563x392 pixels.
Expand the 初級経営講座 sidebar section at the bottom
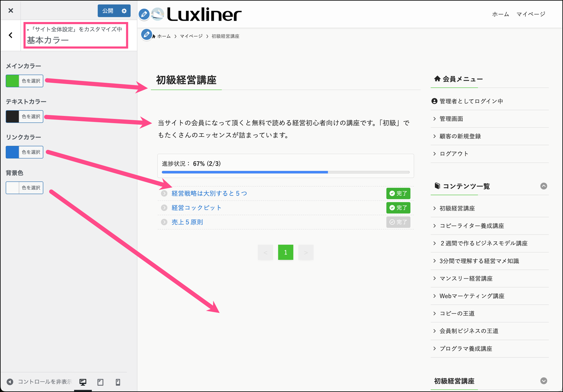point(543,381)
